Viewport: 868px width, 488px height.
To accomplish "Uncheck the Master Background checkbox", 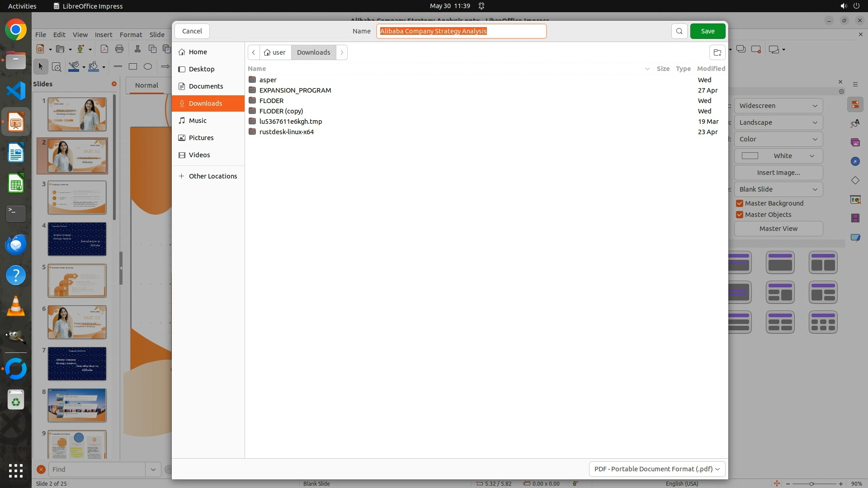I will click(x=740, y=203).
